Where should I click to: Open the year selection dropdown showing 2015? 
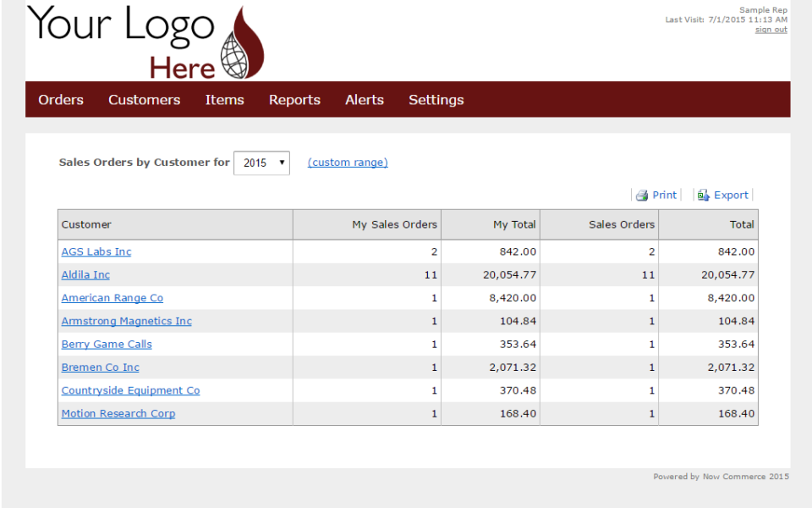261,163
